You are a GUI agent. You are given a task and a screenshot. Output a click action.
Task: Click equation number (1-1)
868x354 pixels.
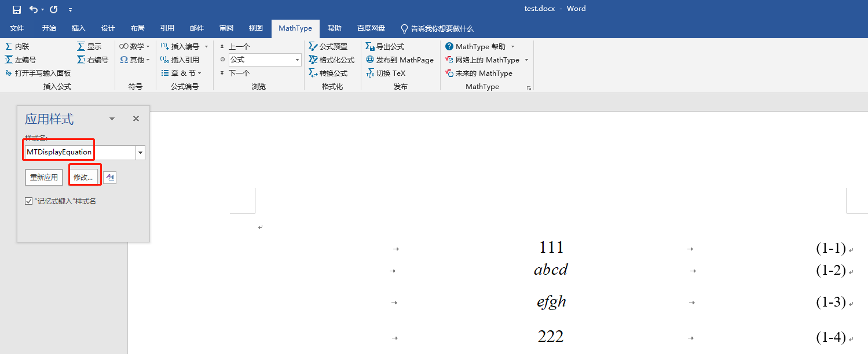point(831,249)
